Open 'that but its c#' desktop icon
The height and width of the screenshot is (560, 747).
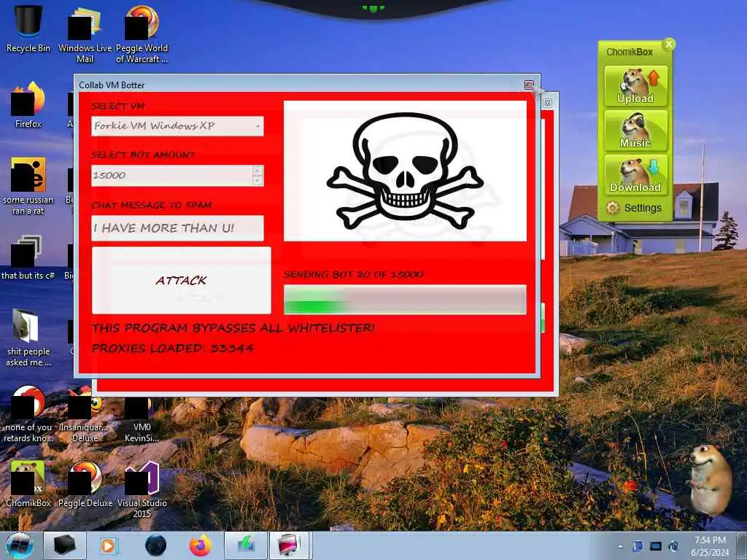click(x=28, y=257)
